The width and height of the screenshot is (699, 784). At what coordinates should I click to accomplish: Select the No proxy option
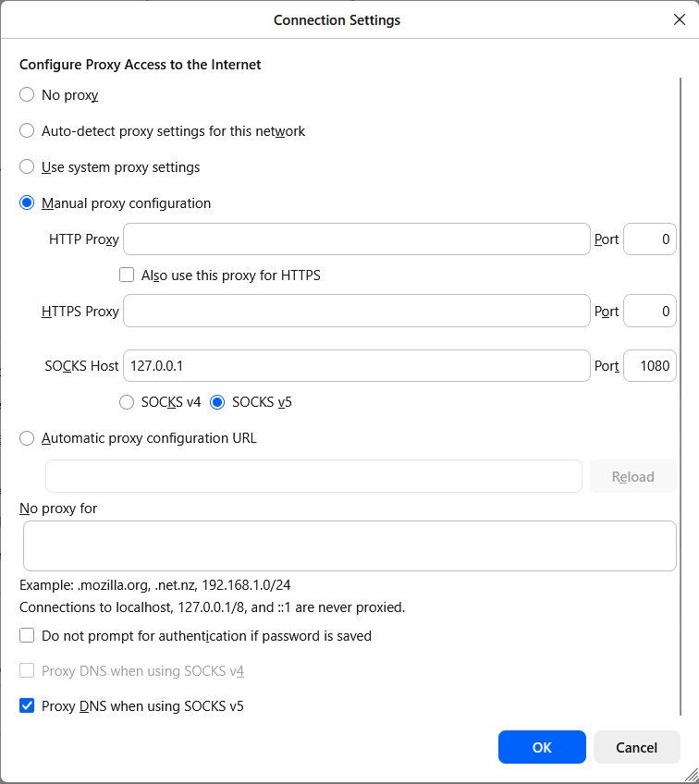pos(26,94)
